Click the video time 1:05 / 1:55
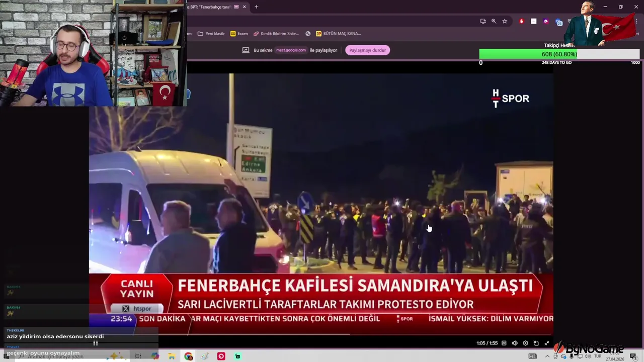The width and height of the screenshot is (644, 362). [x=487, y=343]
